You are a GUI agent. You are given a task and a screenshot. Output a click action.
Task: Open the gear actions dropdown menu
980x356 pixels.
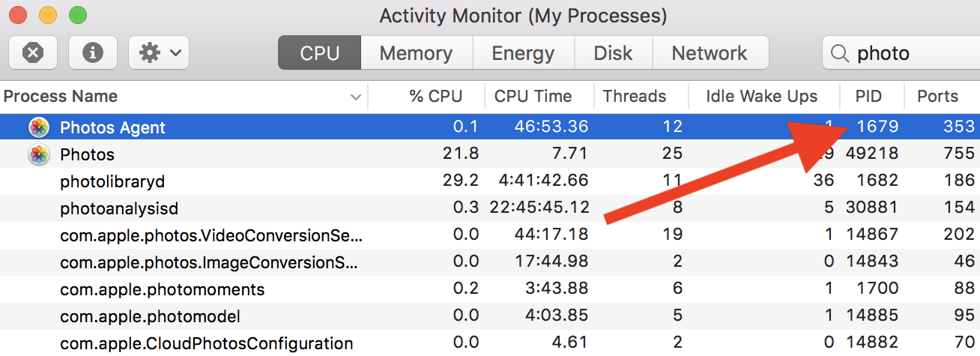[159, 53]
